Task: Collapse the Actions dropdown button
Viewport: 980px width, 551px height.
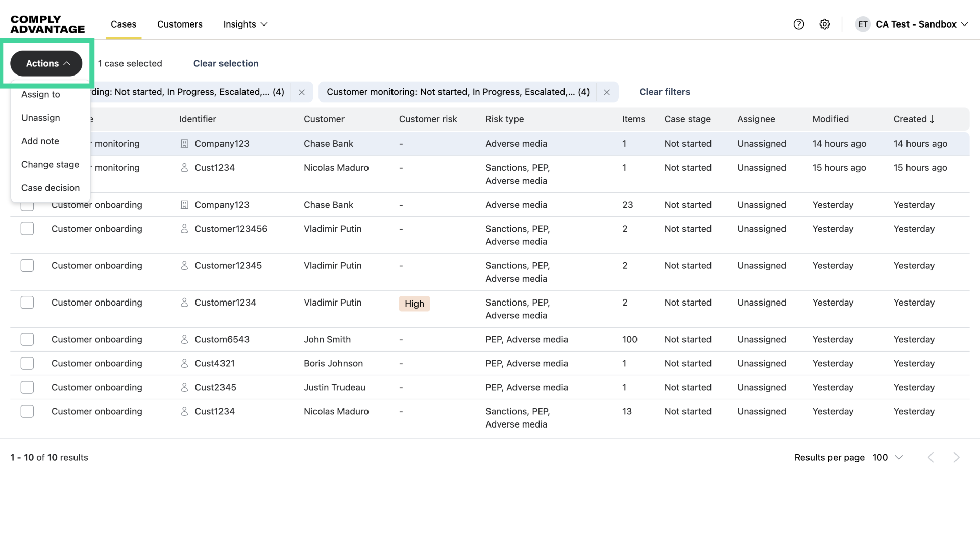Action: [46, 63]
